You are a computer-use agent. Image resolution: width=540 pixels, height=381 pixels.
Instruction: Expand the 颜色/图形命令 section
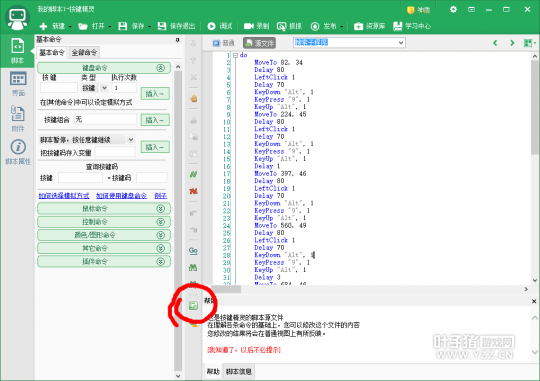tap(161, 235)
